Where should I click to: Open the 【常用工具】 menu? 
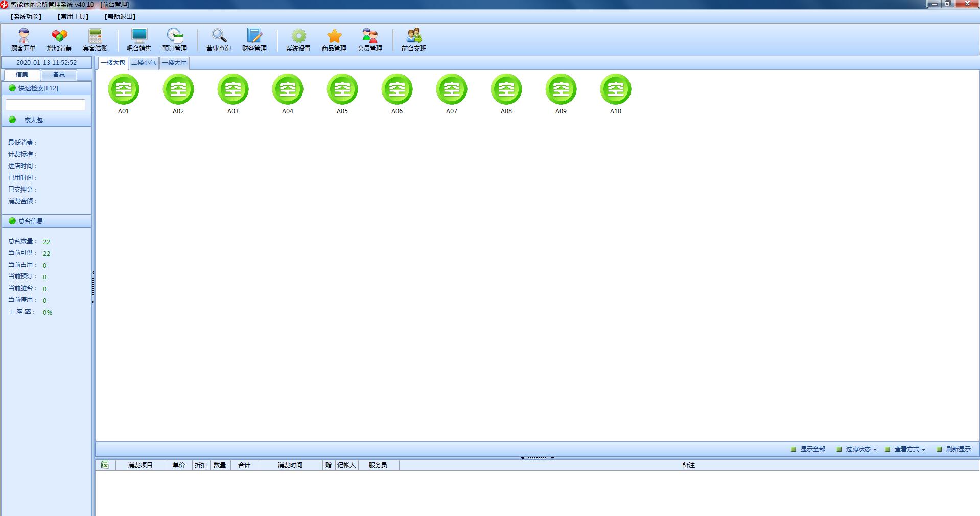(73, 17)
